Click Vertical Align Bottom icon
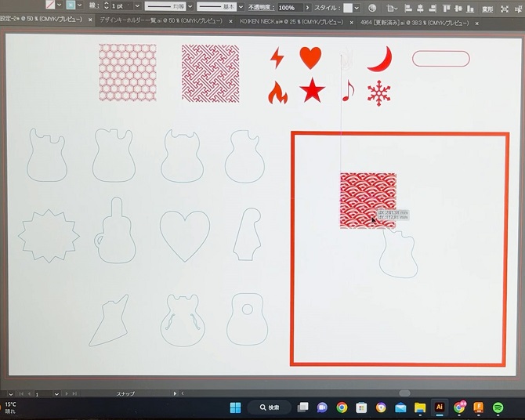Viewport: 525px width, 420px height. (469, 9)
